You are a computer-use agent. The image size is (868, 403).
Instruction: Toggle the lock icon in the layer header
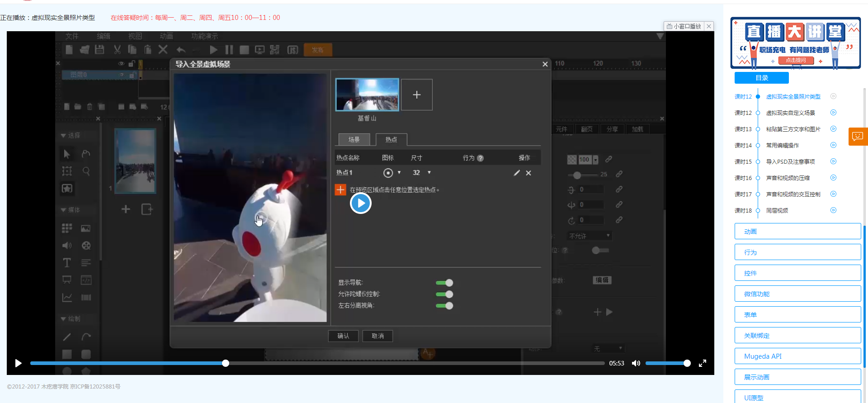[x=132, y=64]
